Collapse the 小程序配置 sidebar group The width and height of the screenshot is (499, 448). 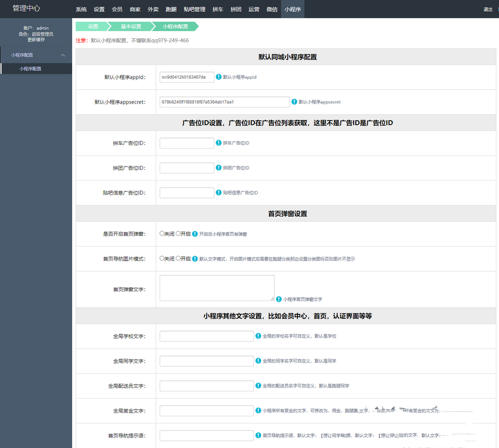(x=63, y=55)
